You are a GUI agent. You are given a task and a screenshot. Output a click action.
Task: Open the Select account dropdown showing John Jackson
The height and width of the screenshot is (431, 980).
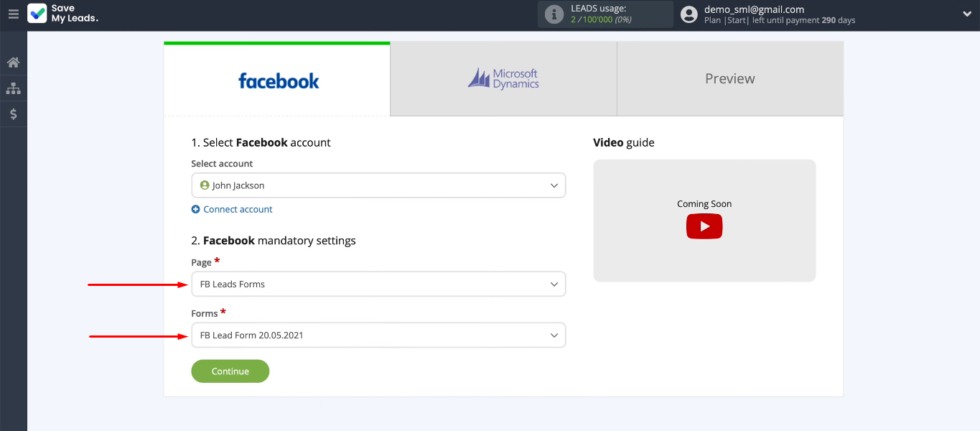[378, 185]
